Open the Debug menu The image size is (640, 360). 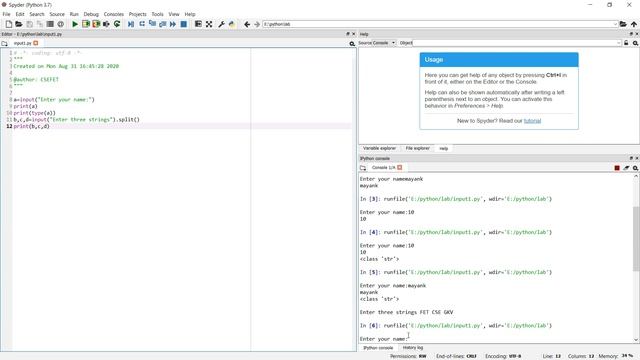91,14
